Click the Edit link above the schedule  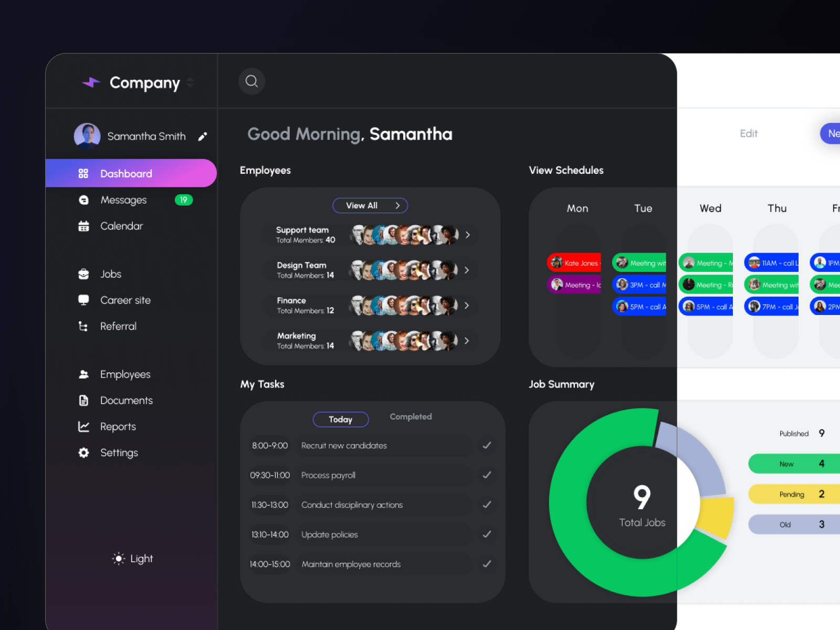tap(748, 133)
